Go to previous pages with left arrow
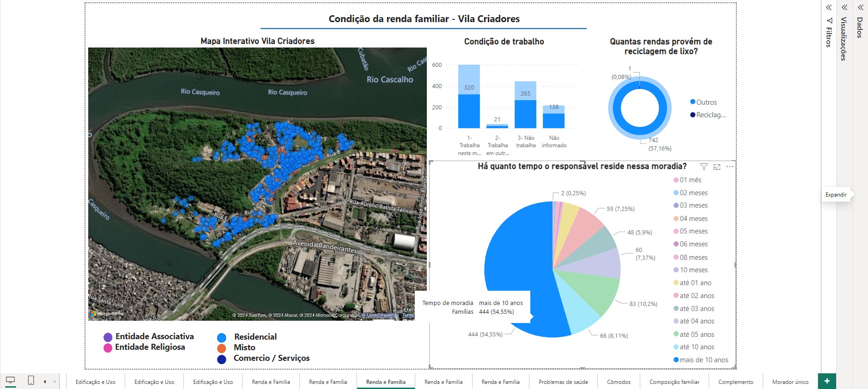Viewport: 868px width, 389px height. pyautogui.click(x=45, y=382)
